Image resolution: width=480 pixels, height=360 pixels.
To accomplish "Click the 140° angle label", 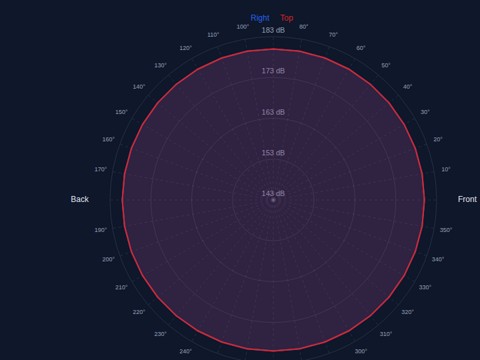I will (x=139, y=87).
